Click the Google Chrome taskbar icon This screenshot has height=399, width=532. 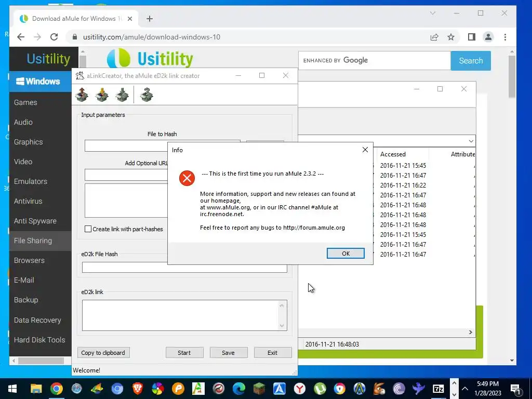pos(57,389)
